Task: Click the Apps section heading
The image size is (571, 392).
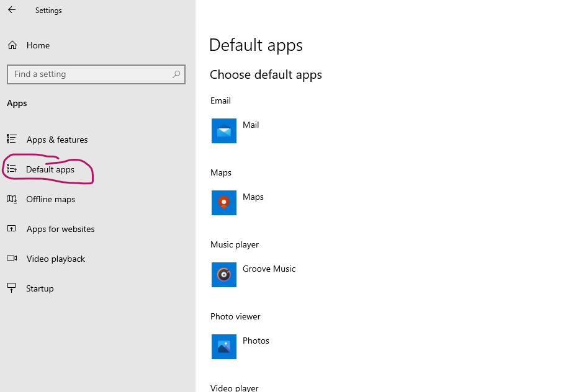Action: click(x=17, y=104)
